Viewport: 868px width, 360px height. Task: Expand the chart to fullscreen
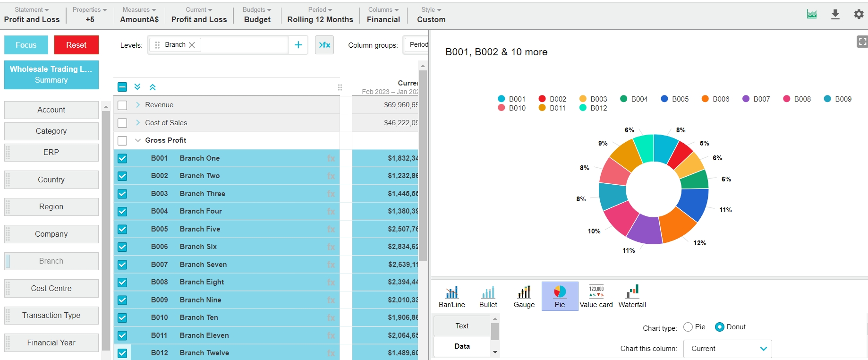[862, 42]
